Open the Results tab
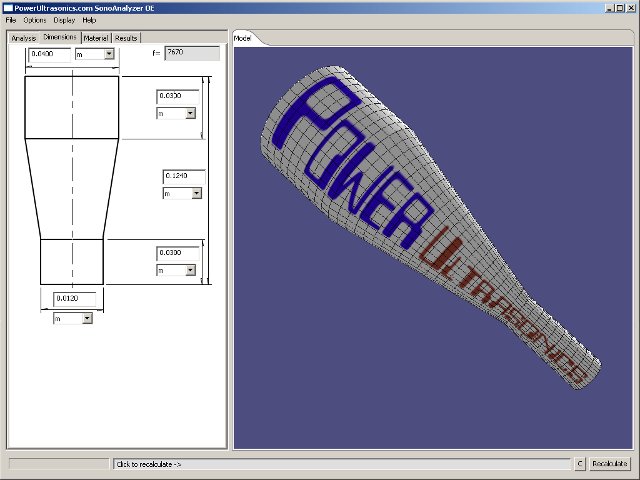Viewport: 640px width, 480px height. pyautogui.click(x=126, y=38)
